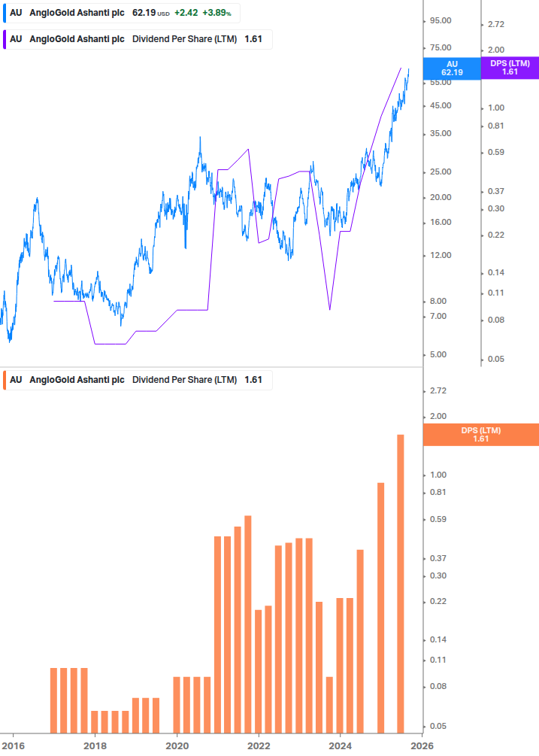Image resolution: width=539 pixels, height=756 pixels.
Task: Click the orange dividend legend color swatch
Action: point(5,380)
